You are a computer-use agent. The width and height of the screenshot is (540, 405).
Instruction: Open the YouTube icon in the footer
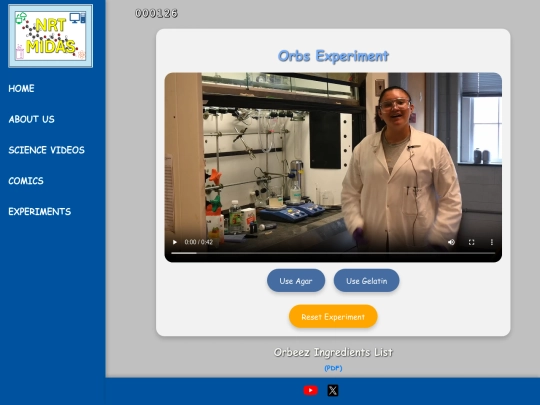coord(310,390)
